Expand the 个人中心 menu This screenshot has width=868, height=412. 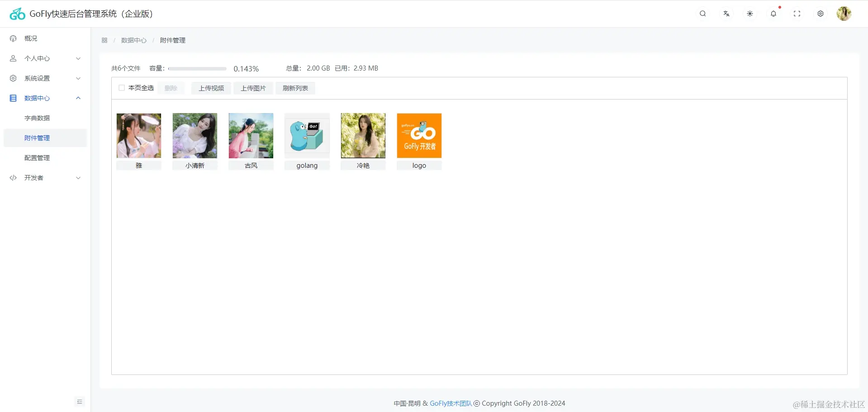coord(45,58)
